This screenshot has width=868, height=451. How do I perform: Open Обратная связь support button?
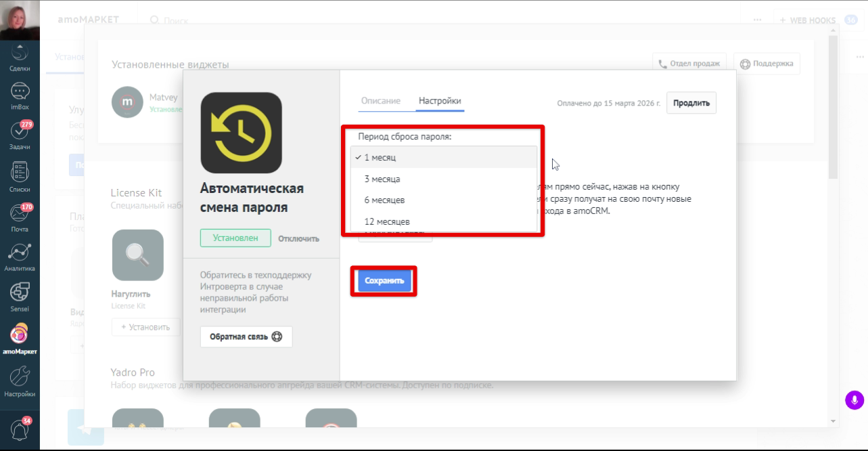(x=246, y=337)
